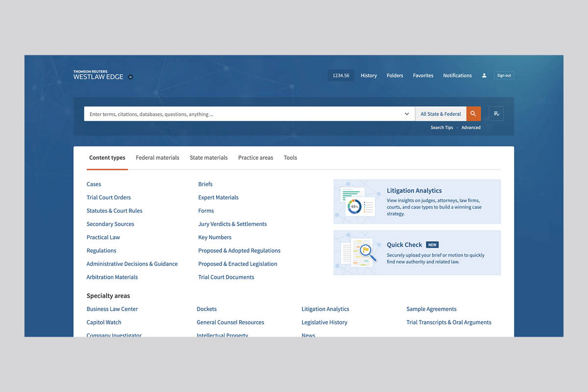Open the user profile icon
The image size is (588, 392).
coord(484,75)
